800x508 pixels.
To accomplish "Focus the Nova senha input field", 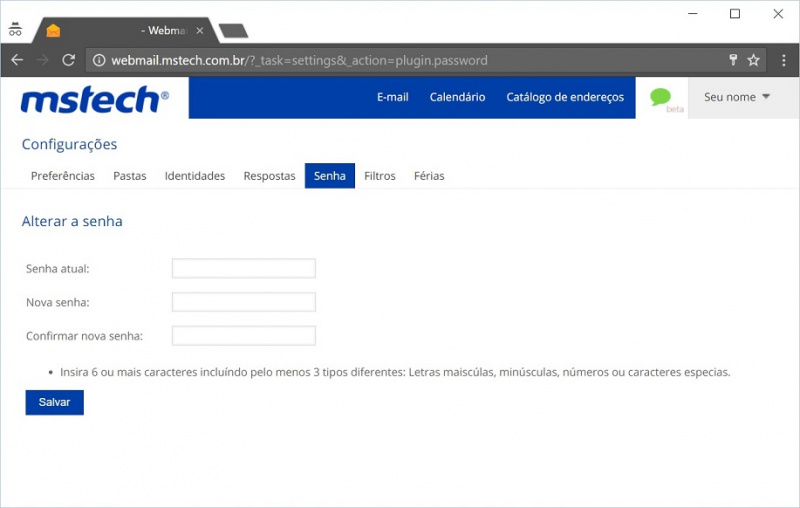I will [x=244, y=302].
